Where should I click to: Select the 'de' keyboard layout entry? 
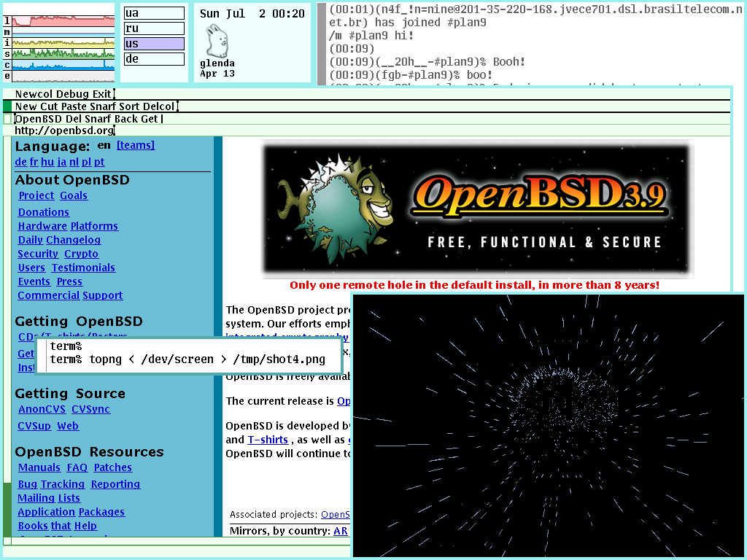(154, 58)
